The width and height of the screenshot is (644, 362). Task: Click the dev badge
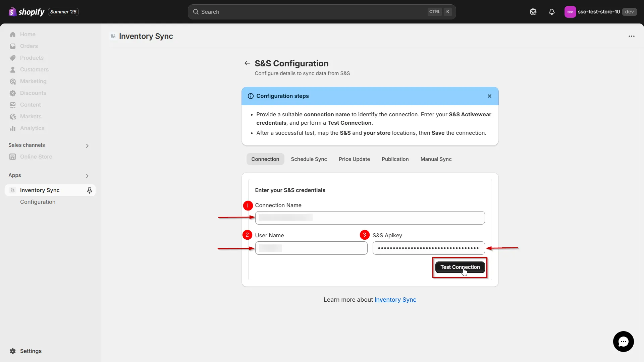629,12
